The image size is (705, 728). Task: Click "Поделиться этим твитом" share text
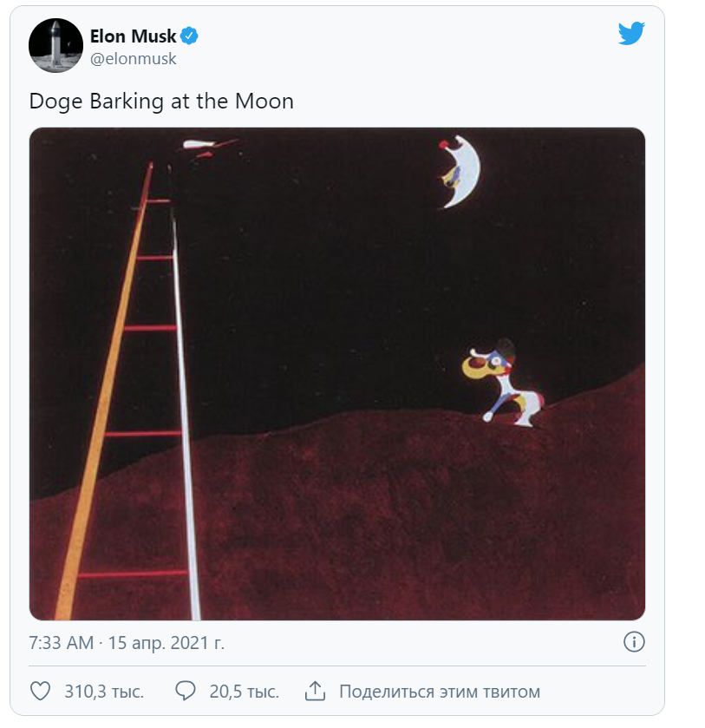click(439, 692)
